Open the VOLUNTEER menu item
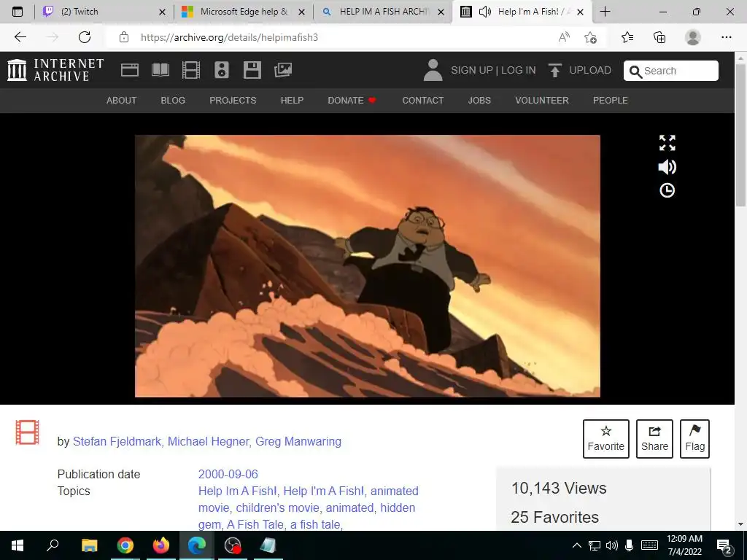747x560 pixels. click(542, 101)
